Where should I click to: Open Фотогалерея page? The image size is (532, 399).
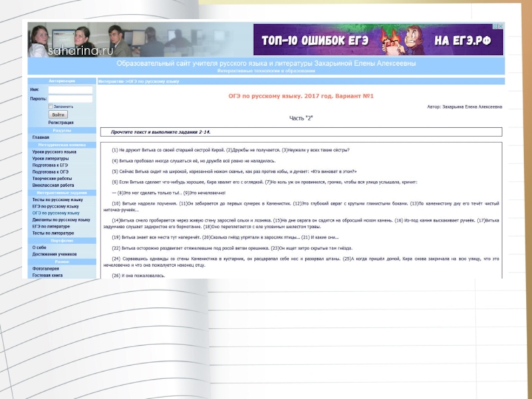(46, 269)
